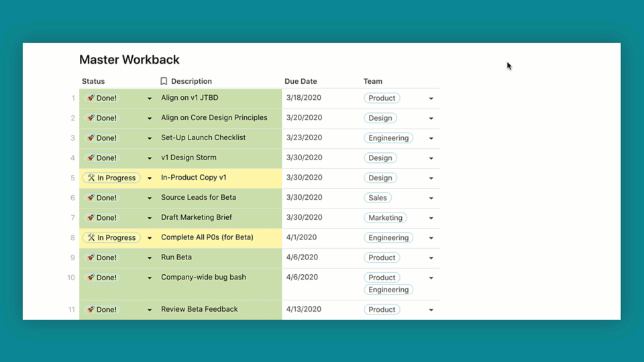The width and height of the screenshot is (644, 362).
Task: Open status dropdown for Align on Core Design Principles
Action: pos(150,118)
